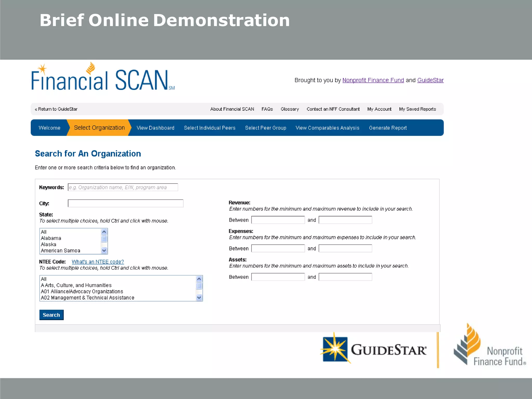532x399 pixels.
Task: Select Alabama in the State list
Action: (x=70, y=238)
